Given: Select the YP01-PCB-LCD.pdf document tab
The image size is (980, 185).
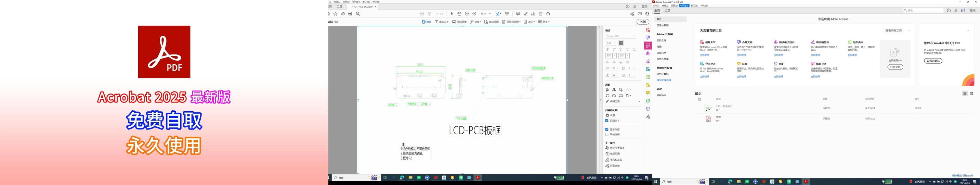Looking at the screenshot, I should pos(362,7).
